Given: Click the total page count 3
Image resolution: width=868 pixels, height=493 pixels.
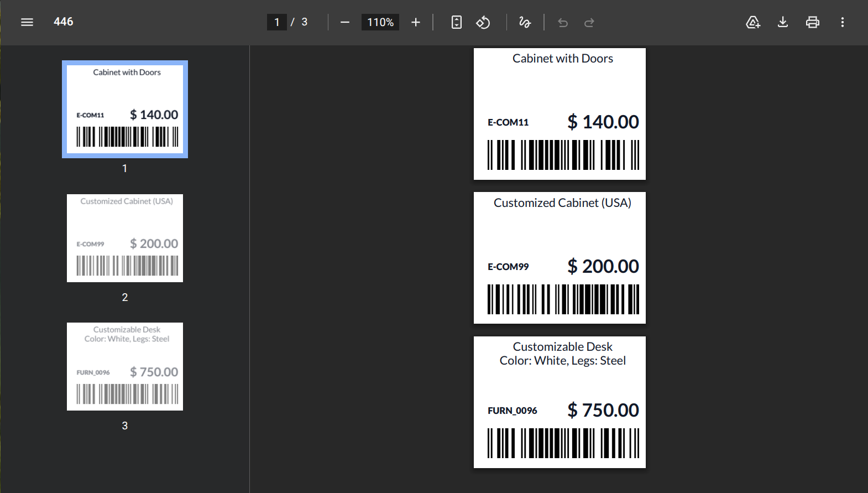Looking at the screenshot, I should click(304, 22).
